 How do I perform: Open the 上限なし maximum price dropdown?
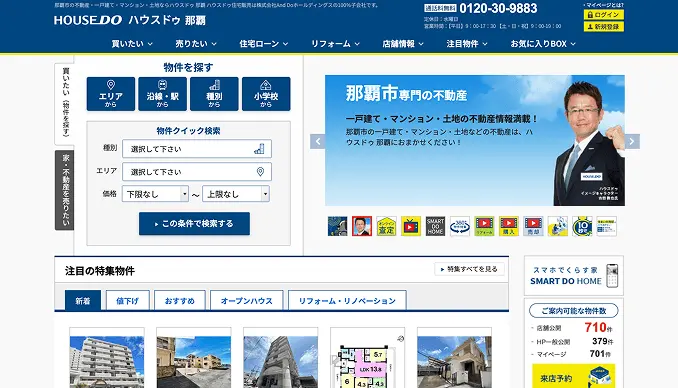pyautogui.click(x=236, y=194)
